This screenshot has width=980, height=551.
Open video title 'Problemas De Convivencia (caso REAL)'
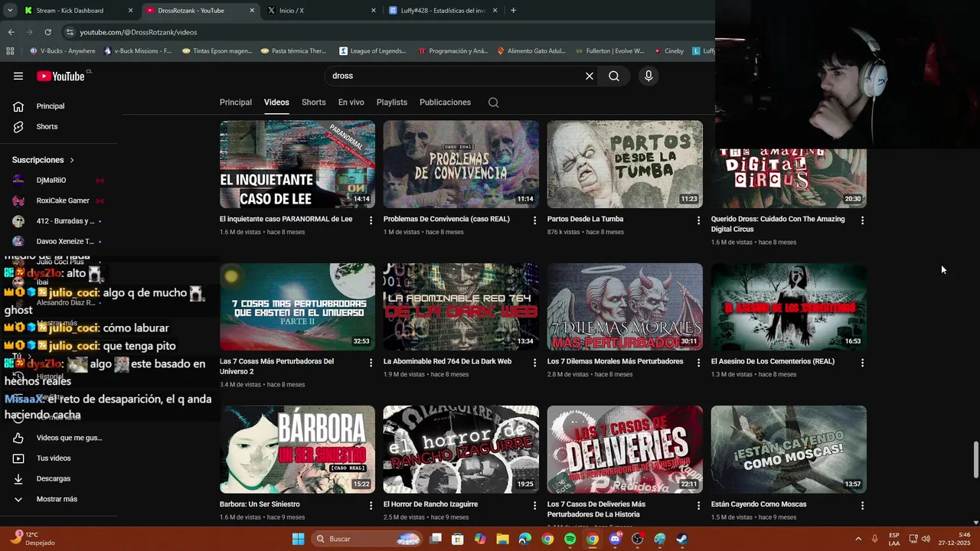(x=446, y=219)
